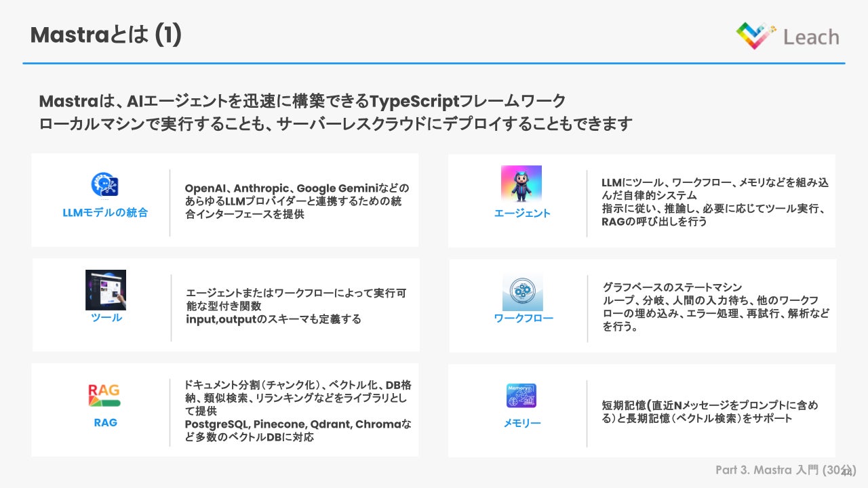Select the blue 'RAG' label text
Image resolution: width=868 pixels, height=488 pixels.
coord(105,422)
